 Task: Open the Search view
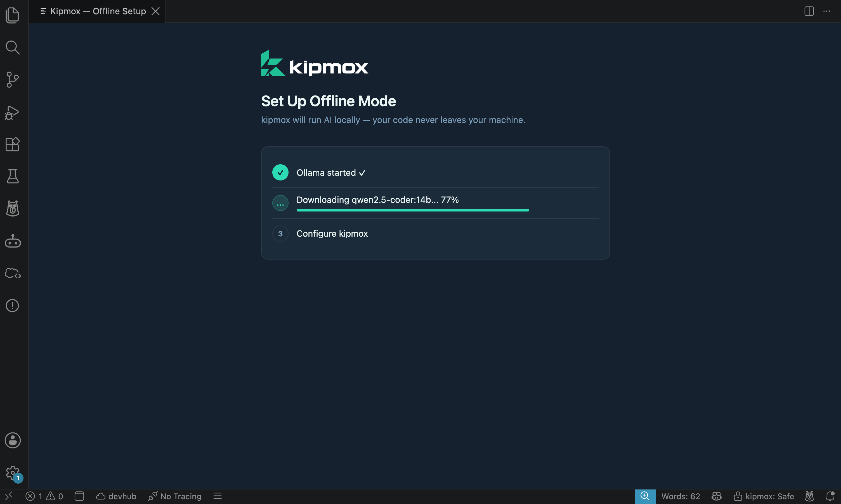[13, 47]
